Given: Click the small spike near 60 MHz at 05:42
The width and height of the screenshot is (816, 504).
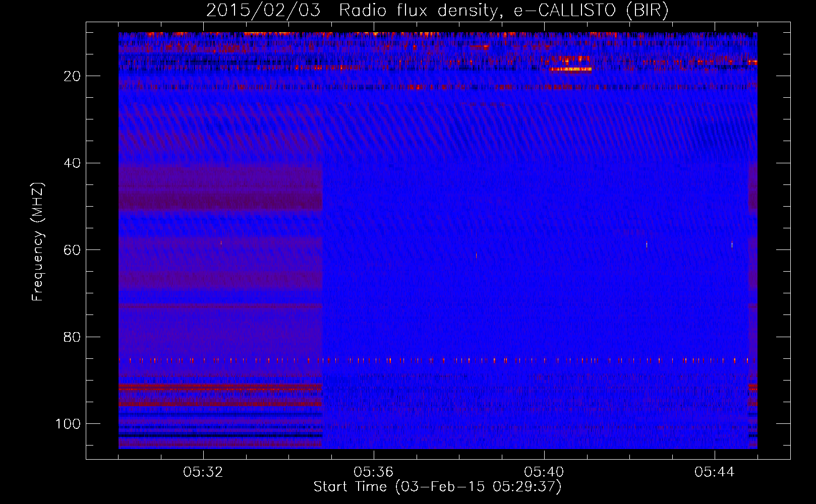Looking at the screenshot, I should coord(647,244).
